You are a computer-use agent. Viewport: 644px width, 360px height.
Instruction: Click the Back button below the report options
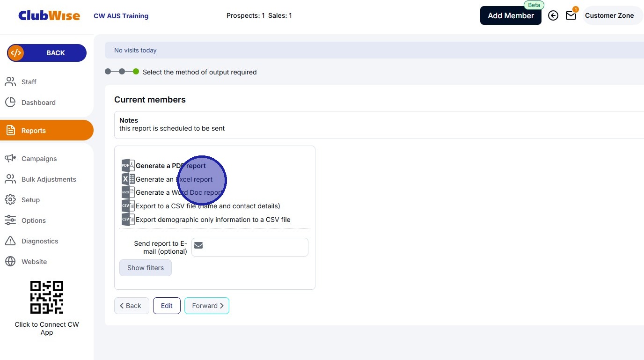point(132,306)
